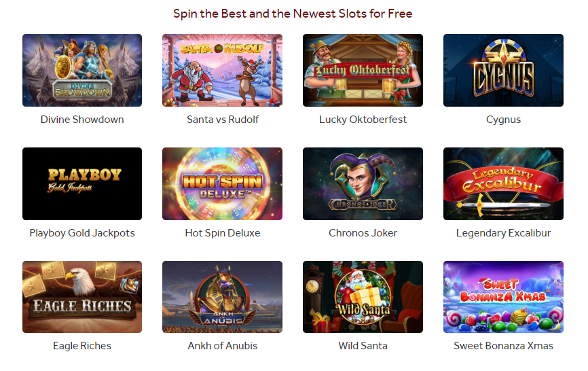The width and height of the screenshot is (588, 371).
Task: Click the Cygnus game image
Action: [503, 70]
